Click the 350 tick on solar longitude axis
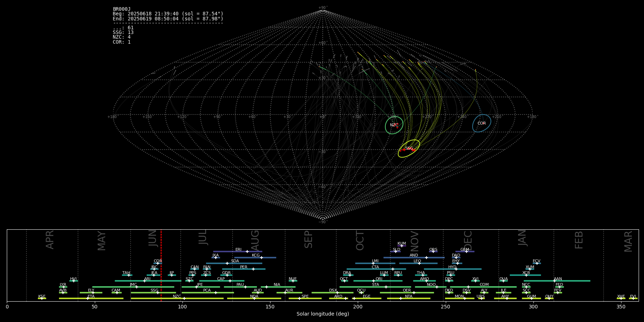Screen dimensions: 644x322 tap(621, 307)
